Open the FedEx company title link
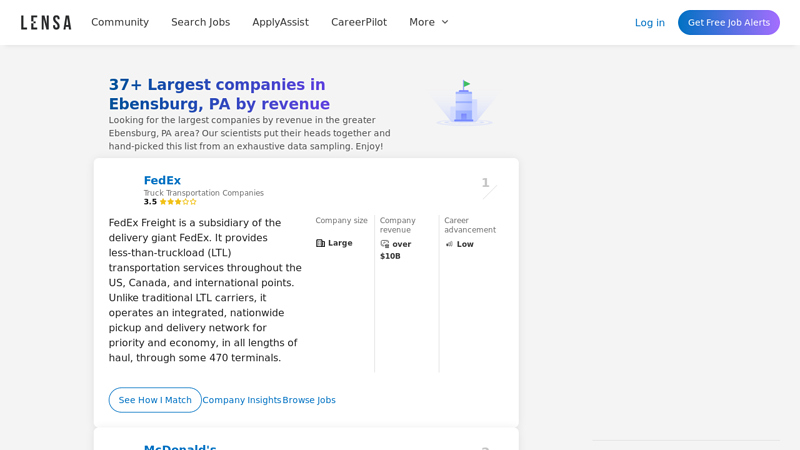This screenshot has height=450, width=800. pyautogui.click(x=162, y=181)
